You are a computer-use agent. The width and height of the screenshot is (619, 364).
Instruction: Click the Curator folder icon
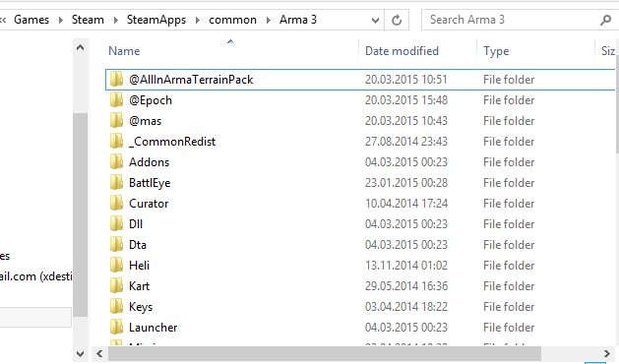[116, 204]
